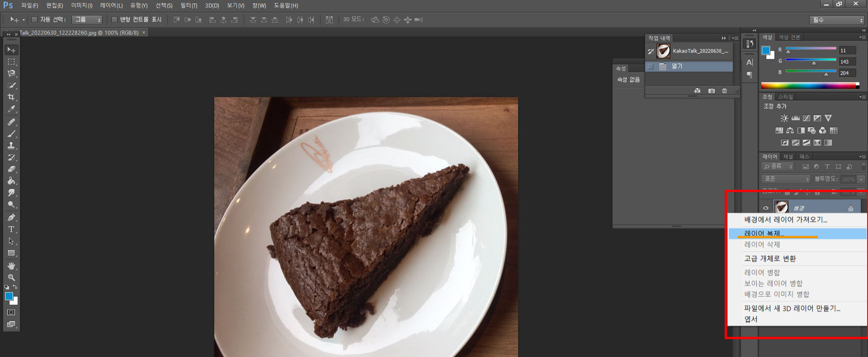
Task: Add a Photo Filter adjustment
Action: coord(811,130)
